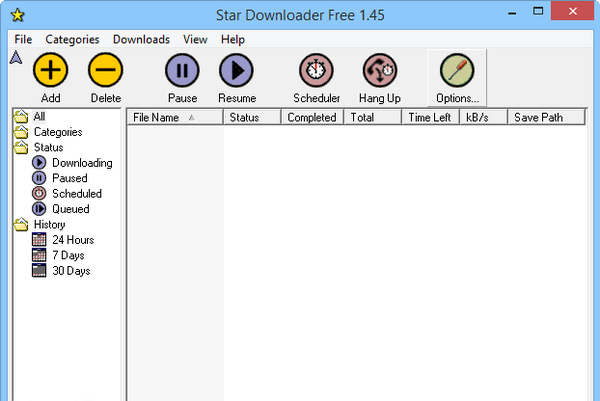Image resolution: width=600 pixels, height=401 pixels.
Task: Click the Scheduler button label text
Action: point(316,98)
